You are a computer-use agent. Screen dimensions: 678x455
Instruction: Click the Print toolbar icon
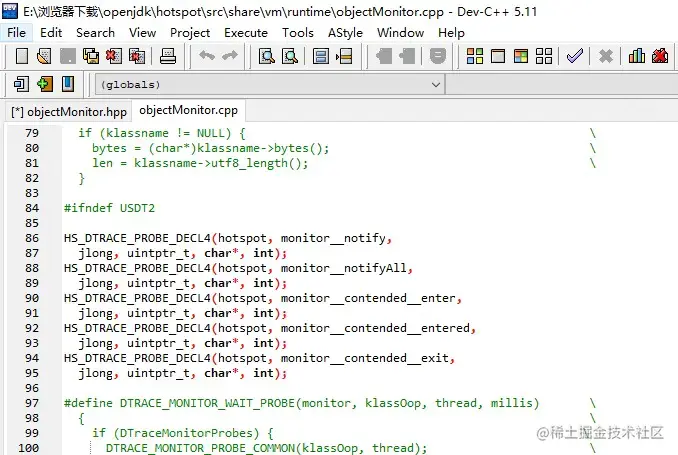tap(168, 56)
